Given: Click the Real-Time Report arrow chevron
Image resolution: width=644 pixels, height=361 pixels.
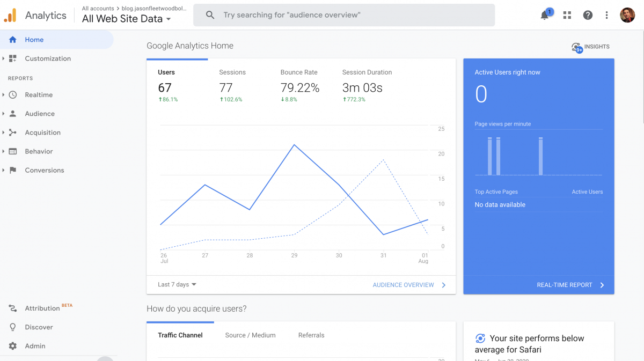Looking at the screenshot, I should click(602, 285).
